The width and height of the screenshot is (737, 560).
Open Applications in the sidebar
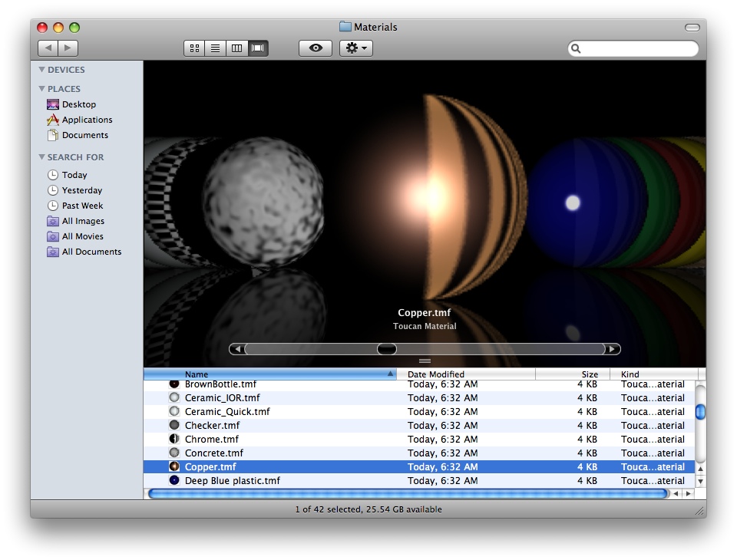coord(87,120)
